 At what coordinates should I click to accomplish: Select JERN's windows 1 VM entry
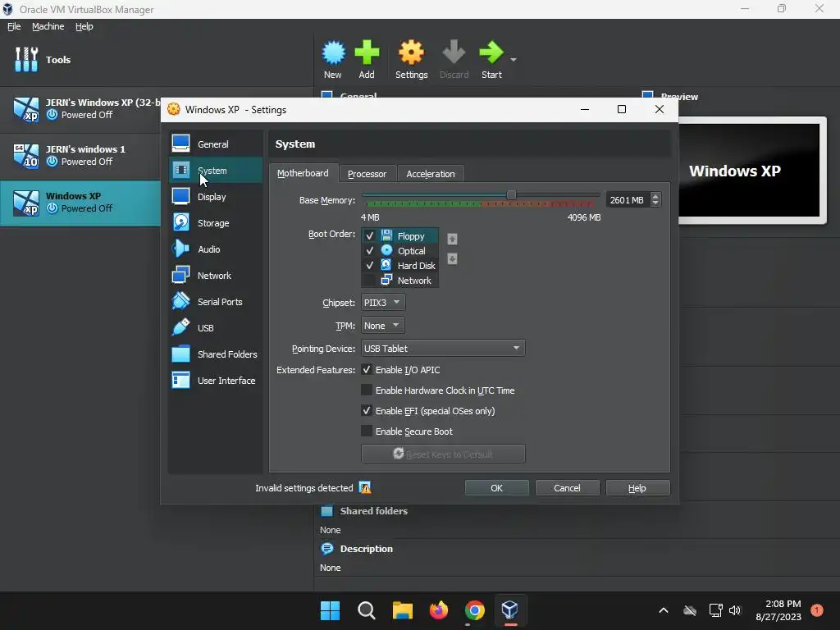pyautogui.click(x=80, y=155)
